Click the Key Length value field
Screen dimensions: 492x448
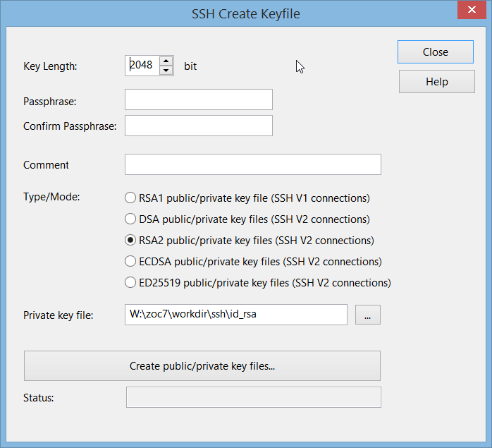[143, 65]
